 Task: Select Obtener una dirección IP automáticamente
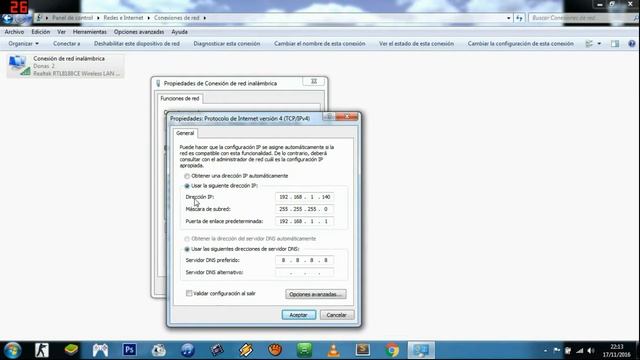[187, 176]
